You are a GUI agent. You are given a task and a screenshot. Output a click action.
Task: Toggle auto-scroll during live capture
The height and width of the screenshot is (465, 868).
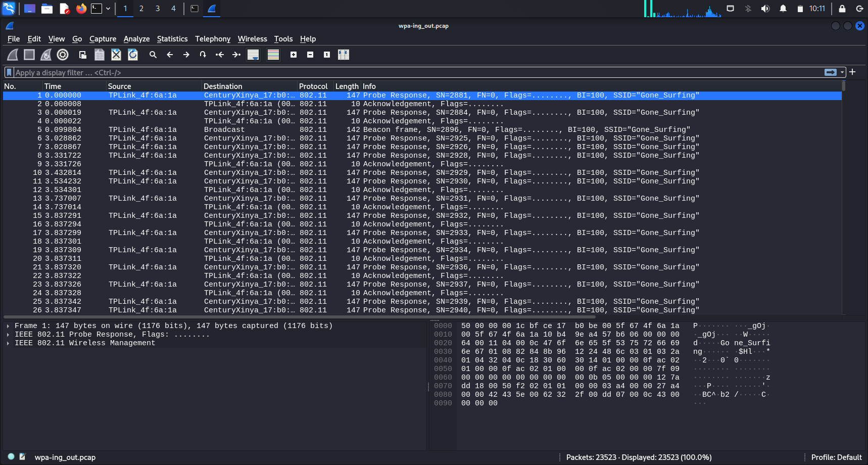[x=253, y=55]
